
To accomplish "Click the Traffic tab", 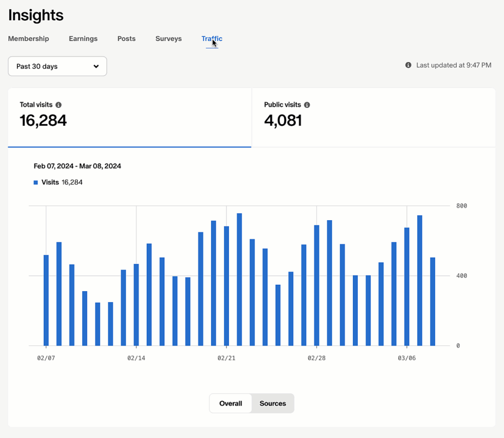I will click(x=212, y=38).
